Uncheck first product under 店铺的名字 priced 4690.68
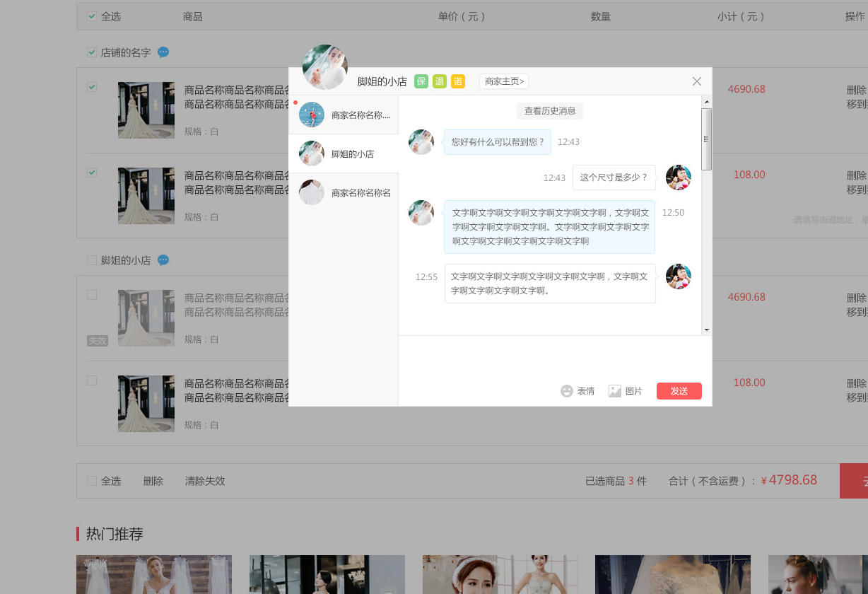The image size is (868, 594). tap(92, 87)
